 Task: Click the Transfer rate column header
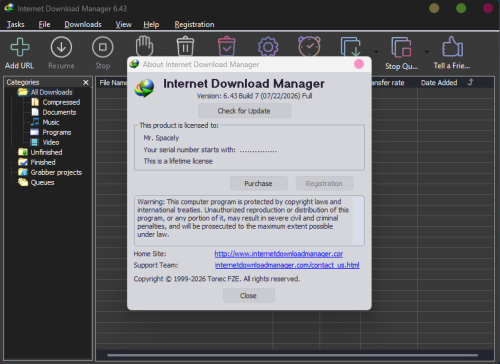pos(388,83)
